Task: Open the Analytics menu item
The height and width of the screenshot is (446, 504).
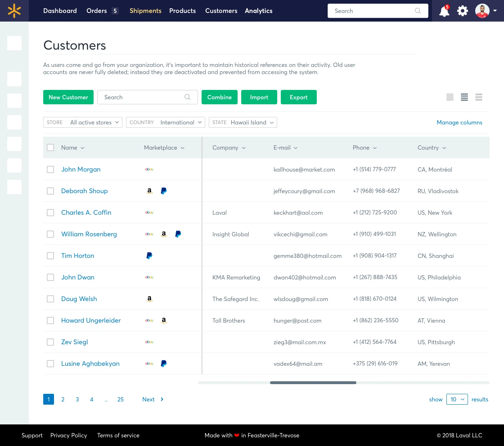Action: point(258,11)
